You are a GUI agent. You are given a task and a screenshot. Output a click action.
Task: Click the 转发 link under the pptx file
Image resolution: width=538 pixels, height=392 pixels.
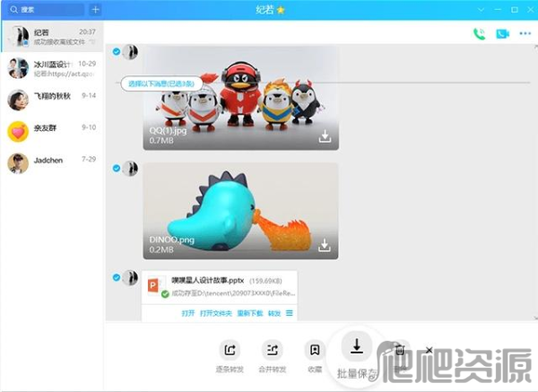(x=274, y=313)
